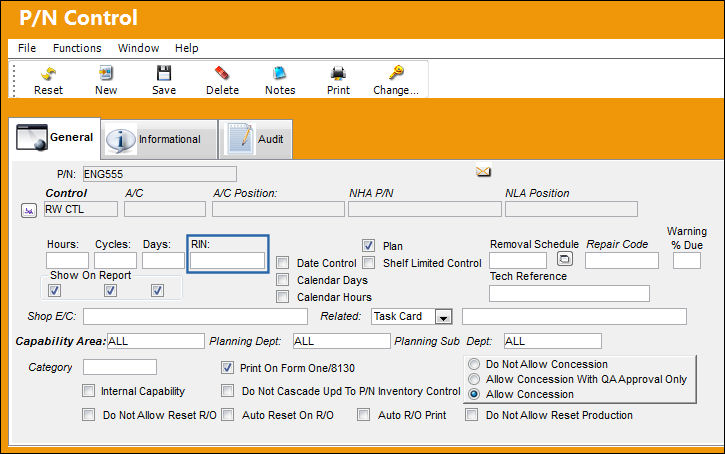This screenshot has height=454, width=725.
Task: Click into the RIN input field
Action: pos(227,261)
